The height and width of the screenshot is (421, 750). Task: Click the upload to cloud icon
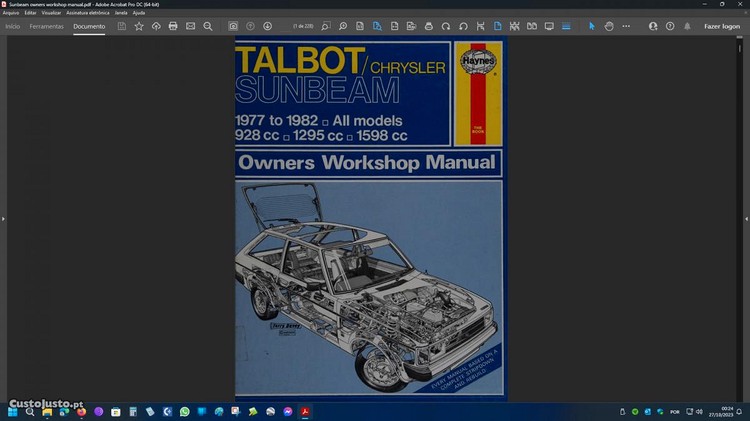pyautogui.click(x=156, y=26)
